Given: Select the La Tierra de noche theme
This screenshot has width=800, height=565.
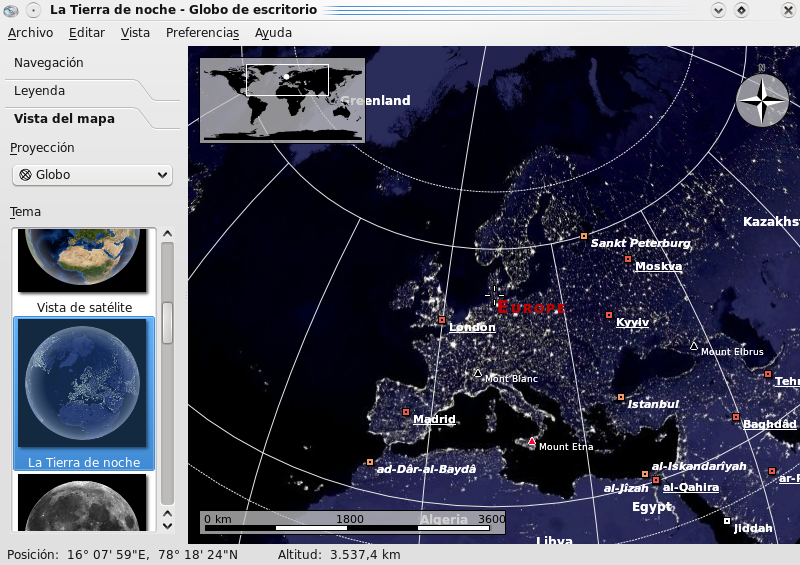Looking at the screenshot, I should coord(84,393).
